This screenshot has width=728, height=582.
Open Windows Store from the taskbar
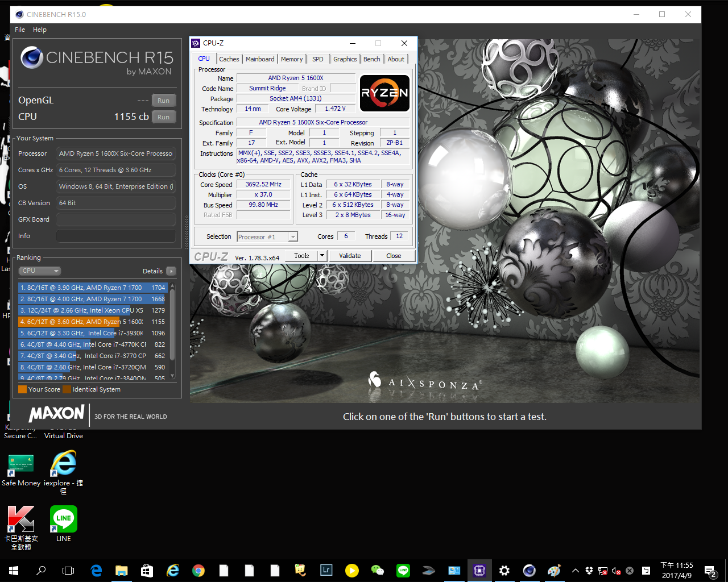pyautogui.click(x=147, y=571)
